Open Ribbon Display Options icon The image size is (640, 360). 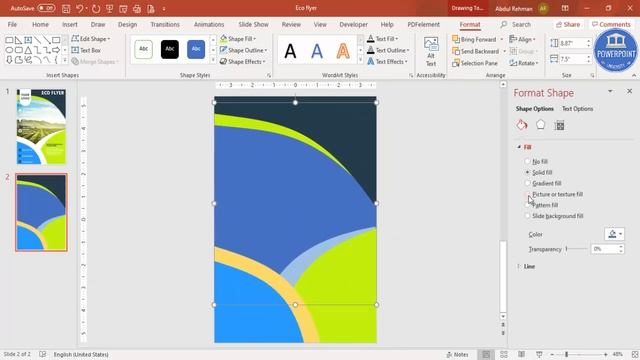(x=565, y=8)
